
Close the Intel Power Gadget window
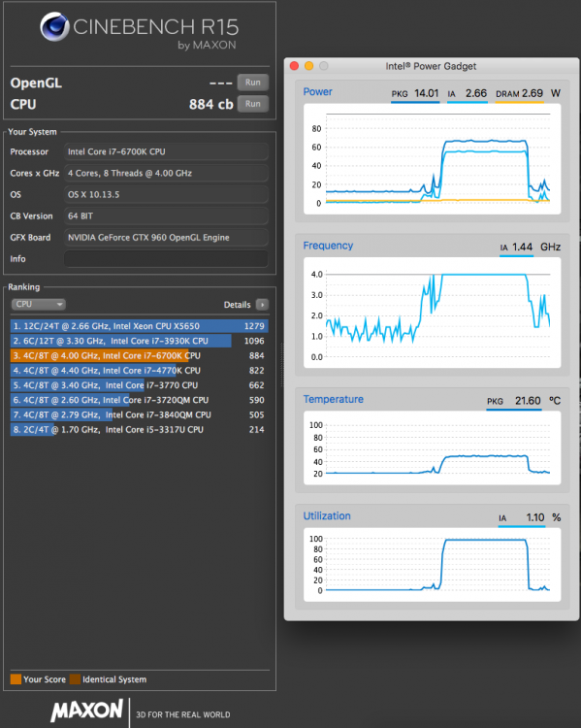[294, 66]
